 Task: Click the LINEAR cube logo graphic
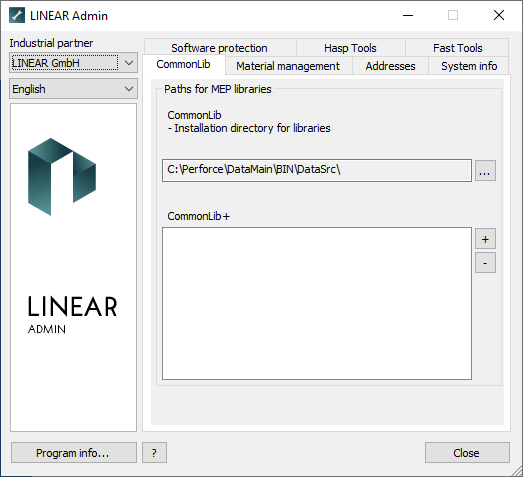pyautogui.click(x=62, y=176)
